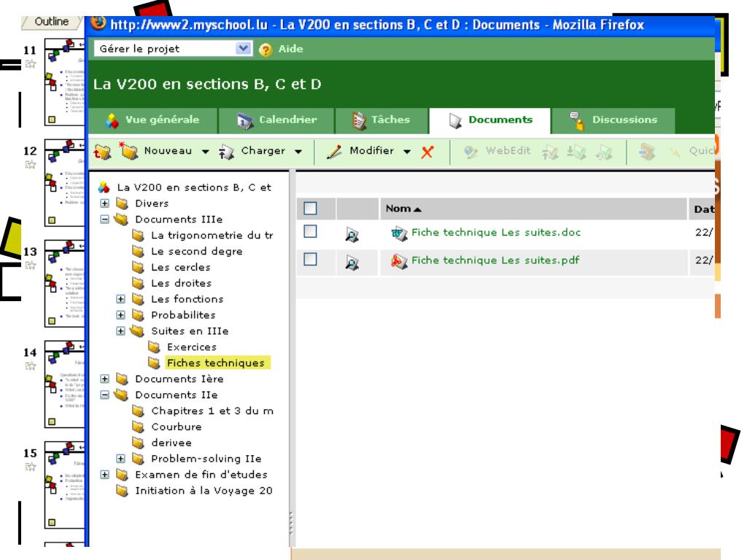This screenshot has width=747, height=560.
Task: Sort by the Nom column header
Action: pos(403,209)
